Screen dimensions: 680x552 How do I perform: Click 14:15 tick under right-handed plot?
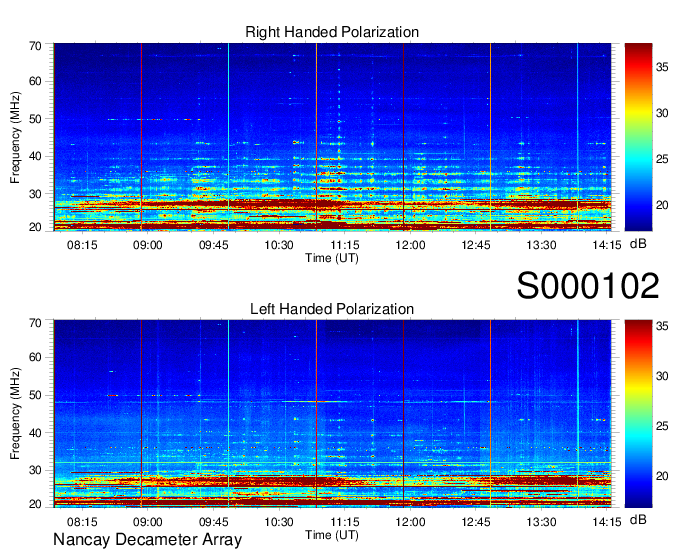point(607,245)
